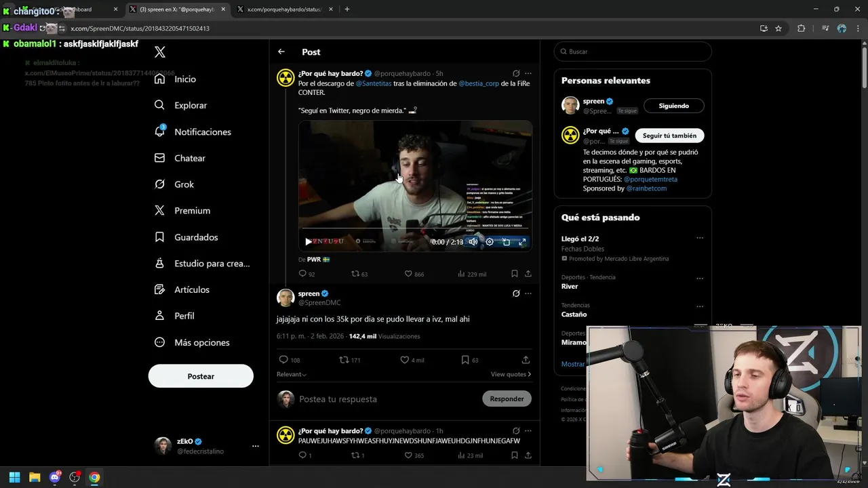Bookmark the porquehaybardo video post
This screenshot has width=868, height=488.
[515, 274]
